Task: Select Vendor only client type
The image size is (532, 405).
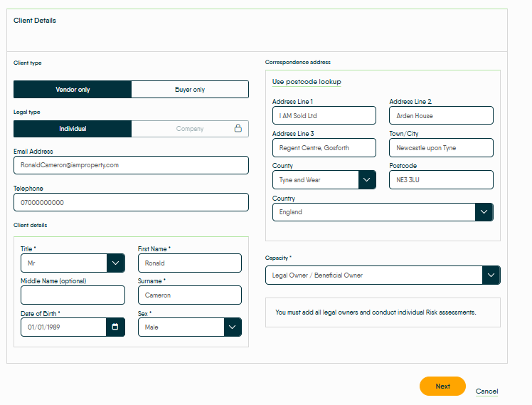Action: [73, 89]
